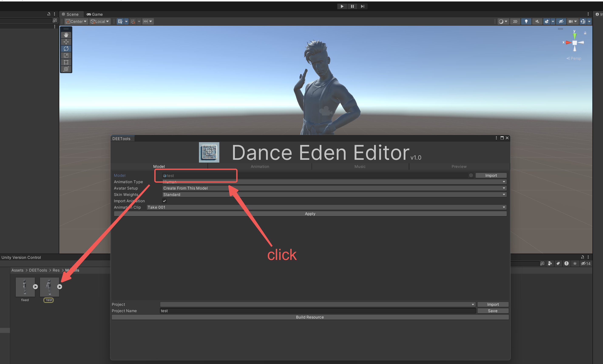Viewport: 603px width, 364px height.
Task: Select the Hand view tool
Action: point(66,35)
